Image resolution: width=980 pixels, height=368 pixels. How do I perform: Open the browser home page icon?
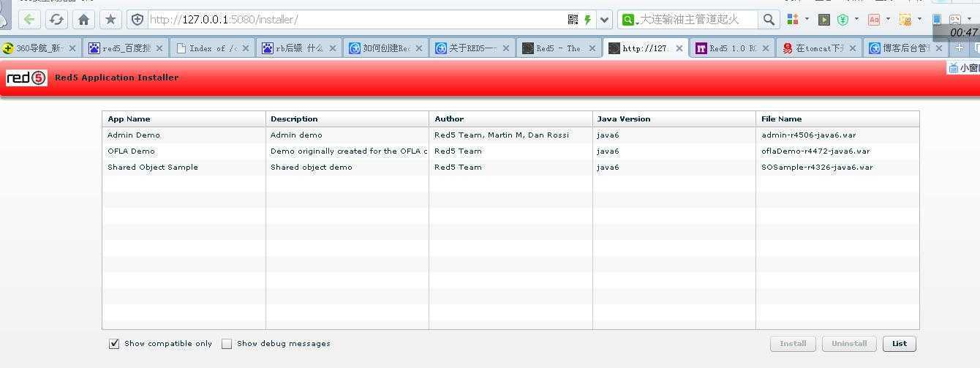[83, 20]
